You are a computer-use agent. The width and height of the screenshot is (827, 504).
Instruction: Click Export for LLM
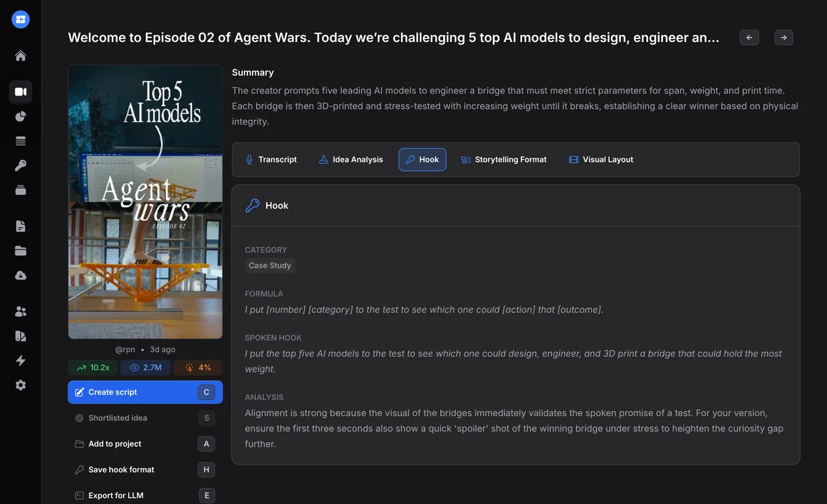pos(145,496)
